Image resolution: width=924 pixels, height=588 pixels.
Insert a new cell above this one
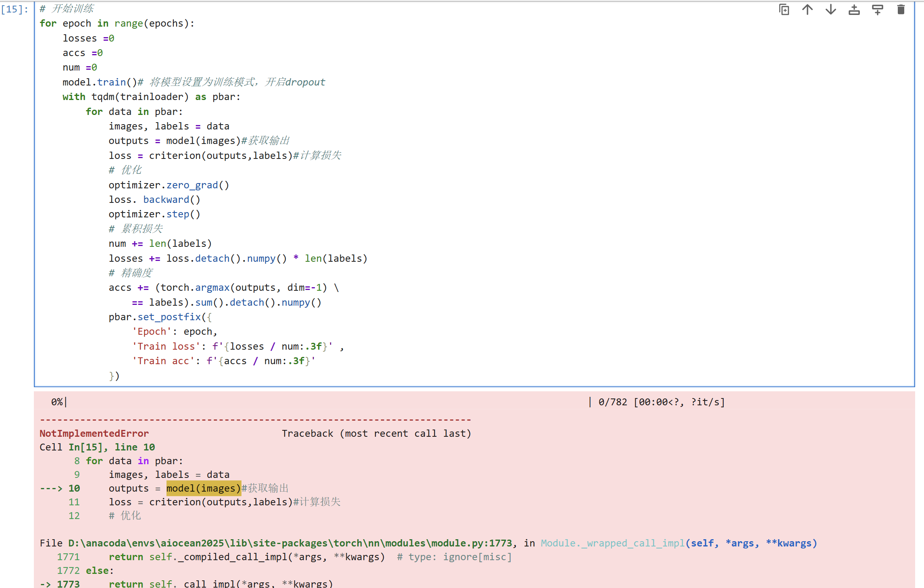tap(854, 9)
